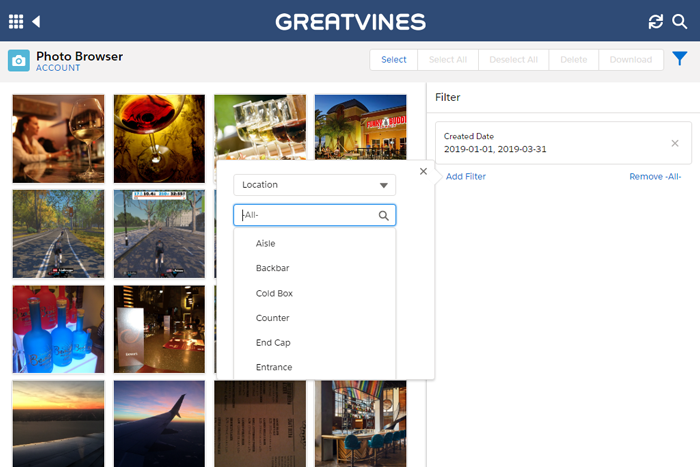This screenshot has height=467, width=700.
Task: Toggle the blue filter funnel icon
Action: point(680,60)
